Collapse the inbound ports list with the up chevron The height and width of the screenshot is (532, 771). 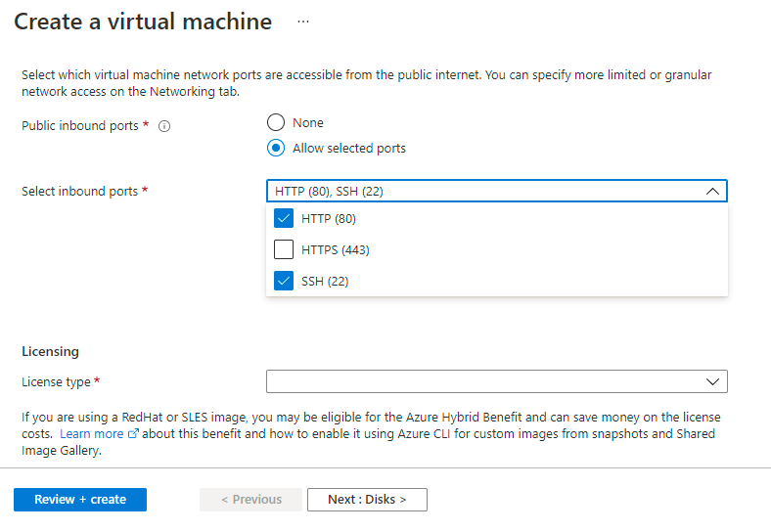(x=712, y=192)
